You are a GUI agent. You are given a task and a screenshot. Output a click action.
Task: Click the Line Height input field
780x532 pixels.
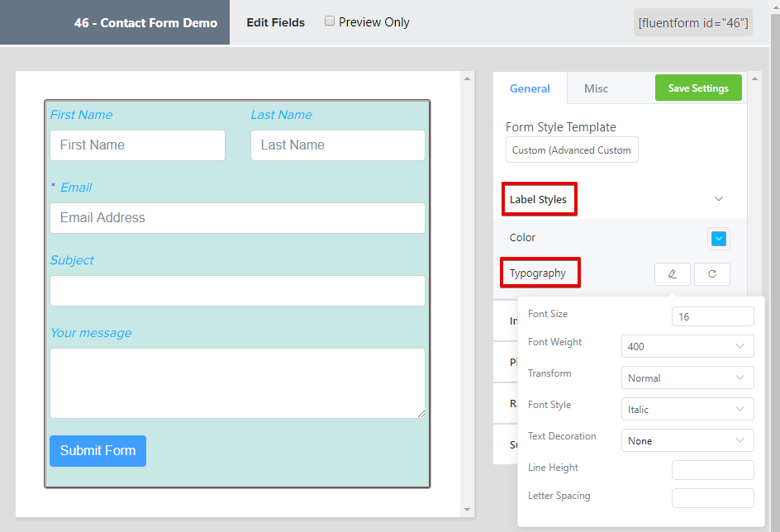[712, 470]
